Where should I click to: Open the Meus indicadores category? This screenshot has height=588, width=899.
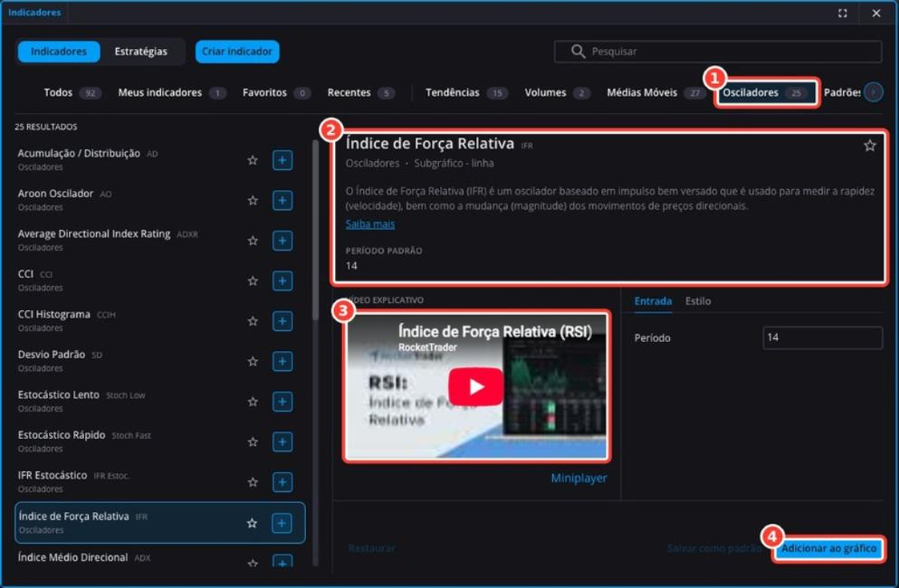point(171,93)
